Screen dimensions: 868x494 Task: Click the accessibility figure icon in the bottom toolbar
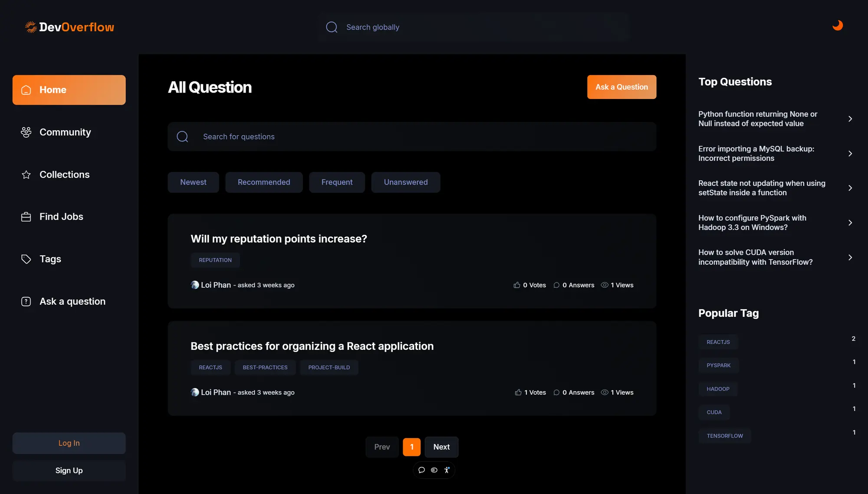pyautogui.click(x=447, y=470)
